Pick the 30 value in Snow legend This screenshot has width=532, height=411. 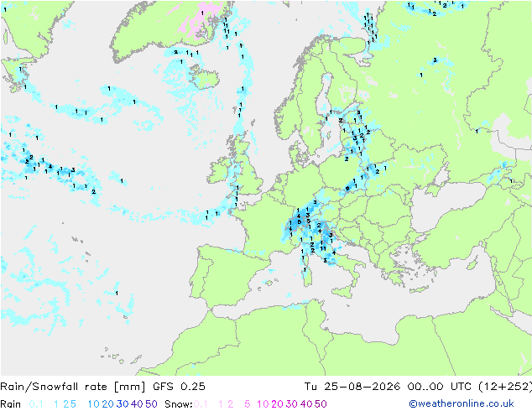292,404
